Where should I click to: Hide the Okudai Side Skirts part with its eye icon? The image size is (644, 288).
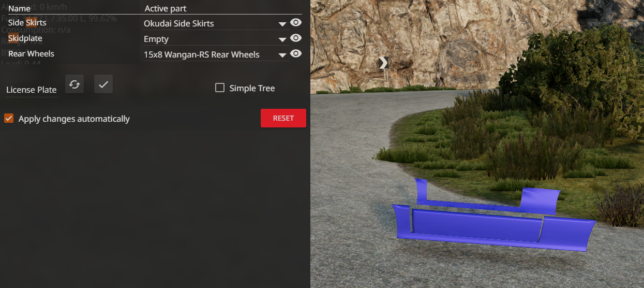click(296, 22)
